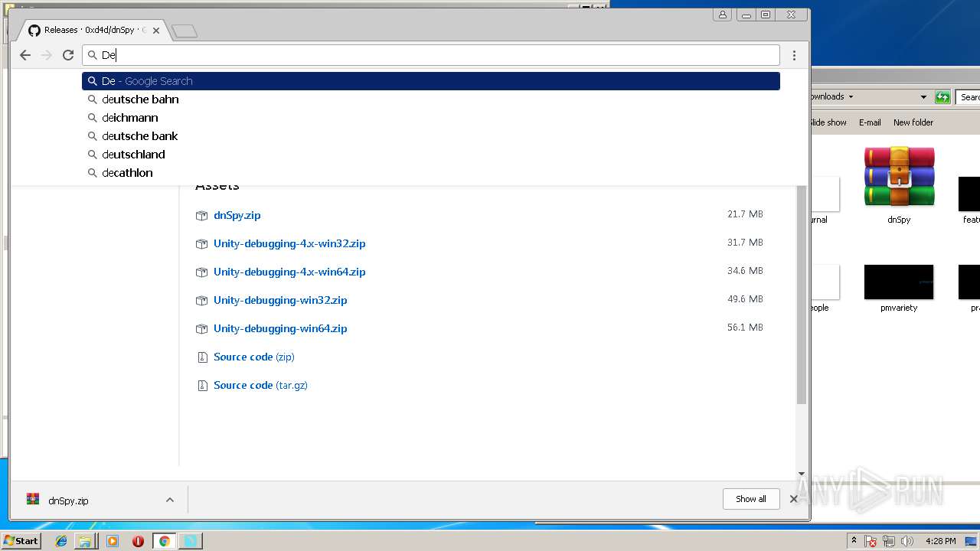
Task: Show hidden tray icons arrow
Action: click(x=854, y=540)
